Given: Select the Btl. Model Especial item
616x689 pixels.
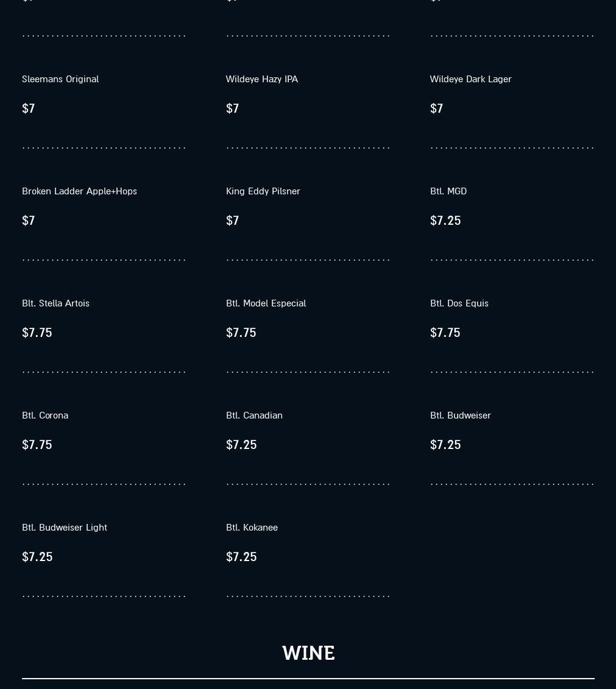Looking at the screenshot, I should tap(266, 303).
